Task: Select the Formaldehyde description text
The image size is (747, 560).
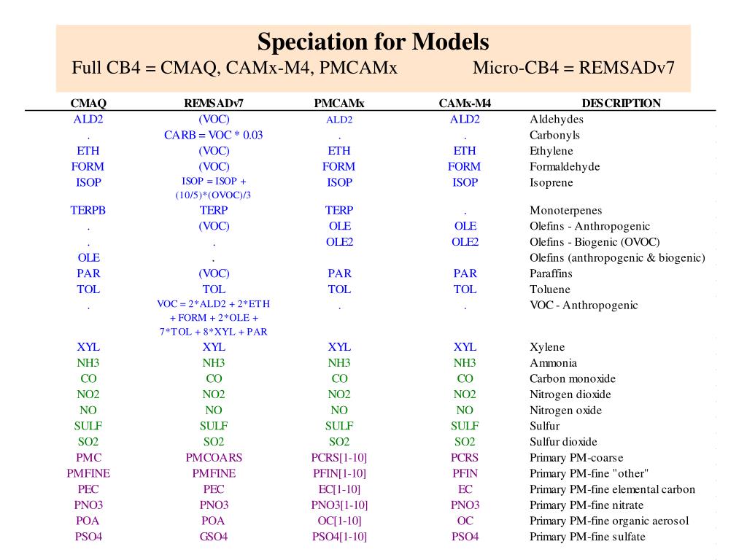Action: pos(565,167)
